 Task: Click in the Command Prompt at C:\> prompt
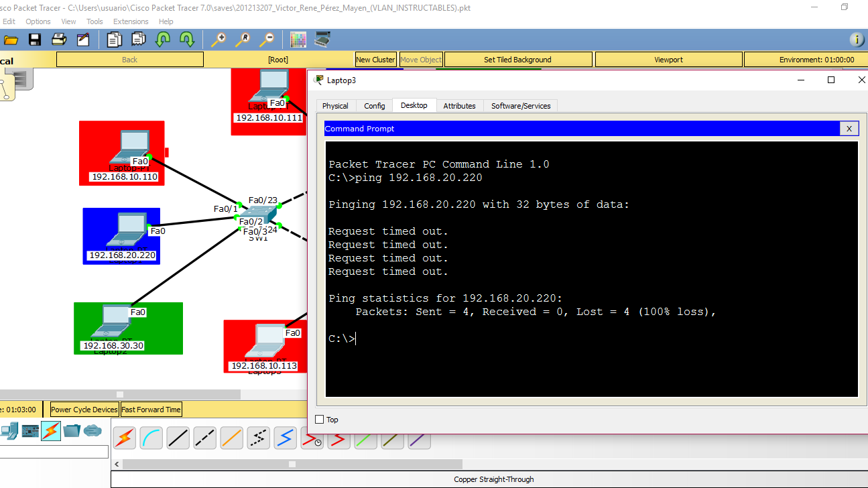click(342, 339)
